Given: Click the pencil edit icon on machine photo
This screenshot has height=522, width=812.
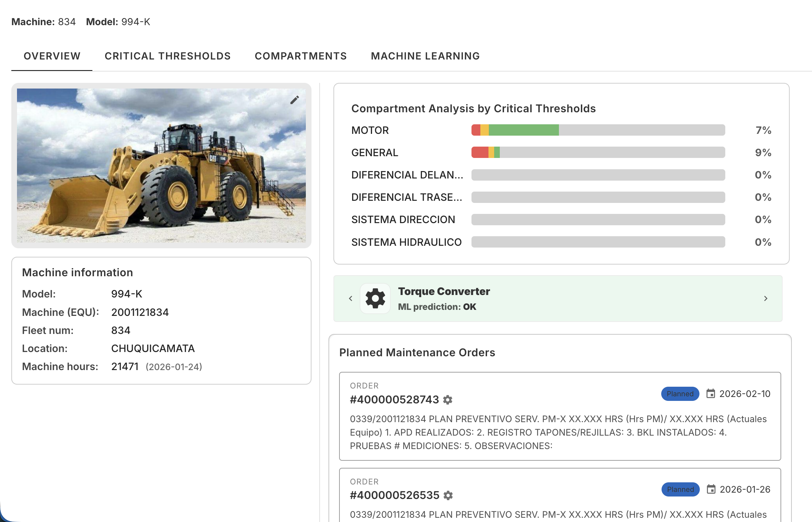Looking at the screenshot, I should pos(295,100).
